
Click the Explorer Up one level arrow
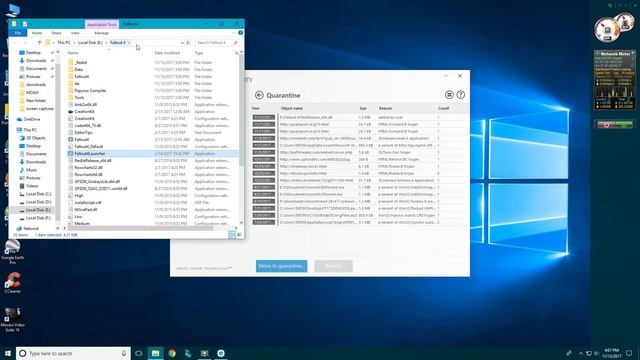point(39,42)
